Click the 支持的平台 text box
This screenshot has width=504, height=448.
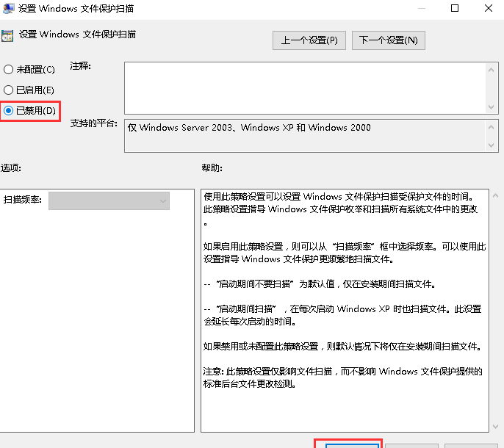tap(305, 136)
